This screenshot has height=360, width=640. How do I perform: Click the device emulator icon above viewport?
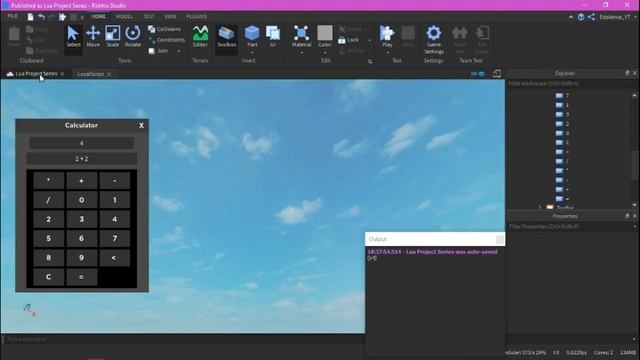[x=497, y=73]
